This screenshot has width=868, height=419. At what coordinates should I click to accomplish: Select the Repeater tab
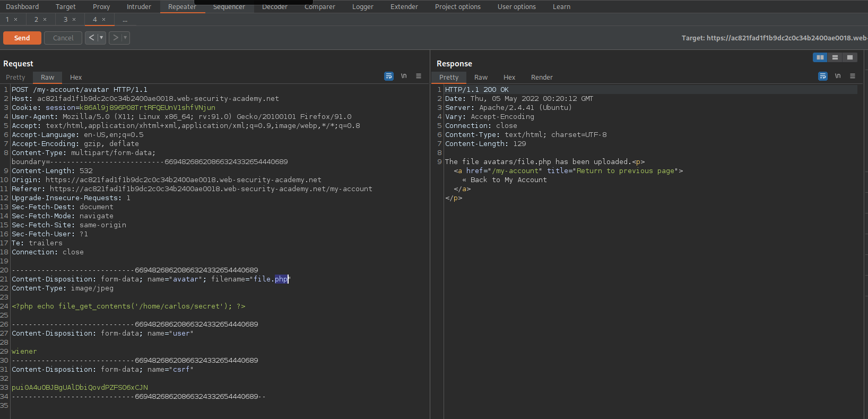coord(183,7)
